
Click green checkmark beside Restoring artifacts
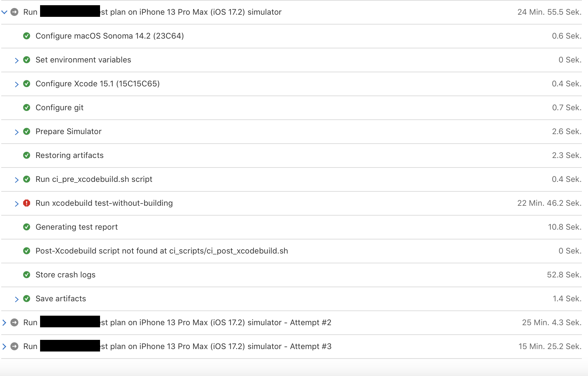27,155
